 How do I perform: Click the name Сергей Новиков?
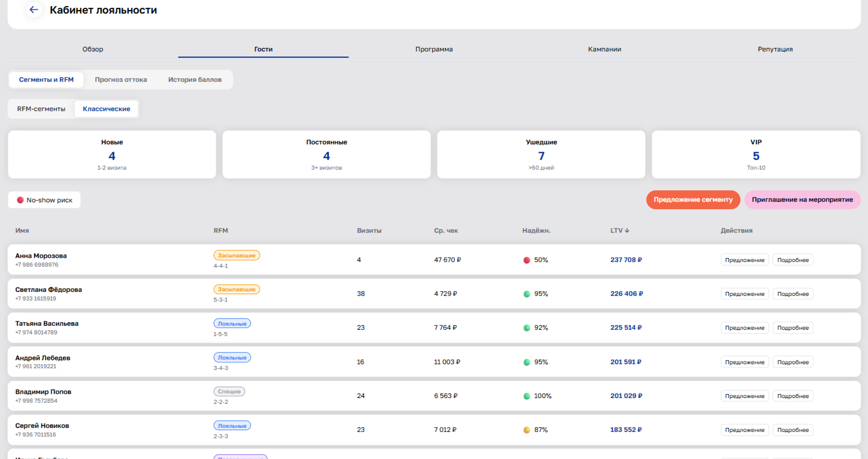click(x=42, y=426)
